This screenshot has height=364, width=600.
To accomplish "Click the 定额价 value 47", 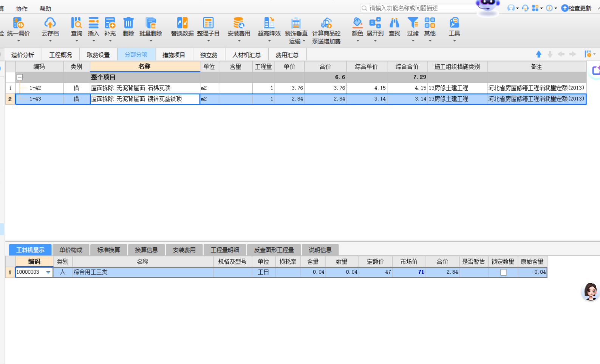I will (x=375, y=272).
